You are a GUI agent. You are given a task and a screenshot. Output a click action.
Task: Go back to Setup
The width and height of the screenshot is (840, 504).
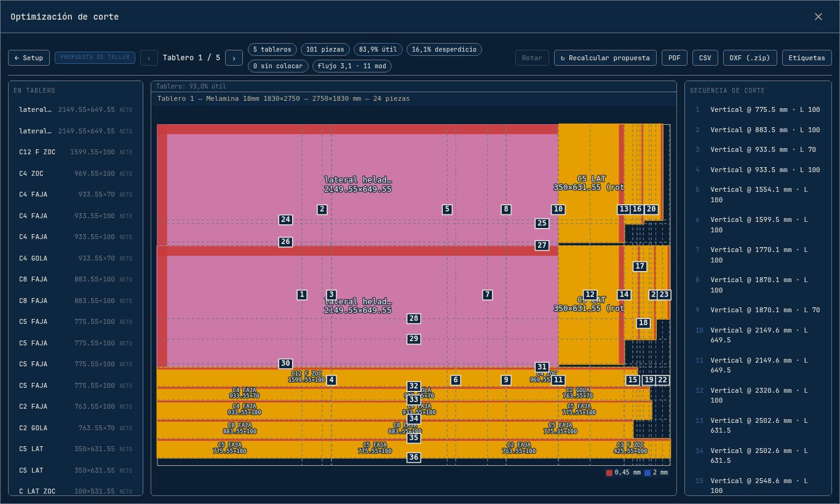coord(29,58)
